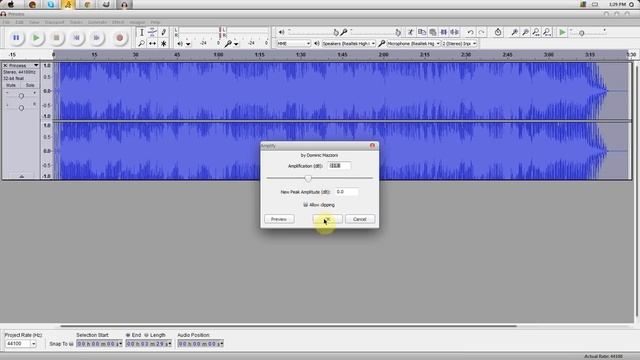The image size is (640, 360).
Task: Adjust the track pan slider
Action: (x=21, y=108)
